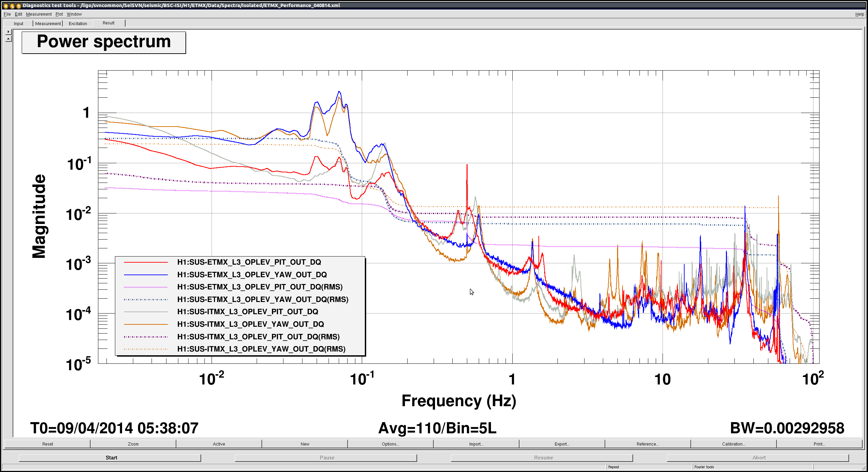Click the orange line sample for ITMX YAW
The image size is (868, 472).
[x=146, y=324]
